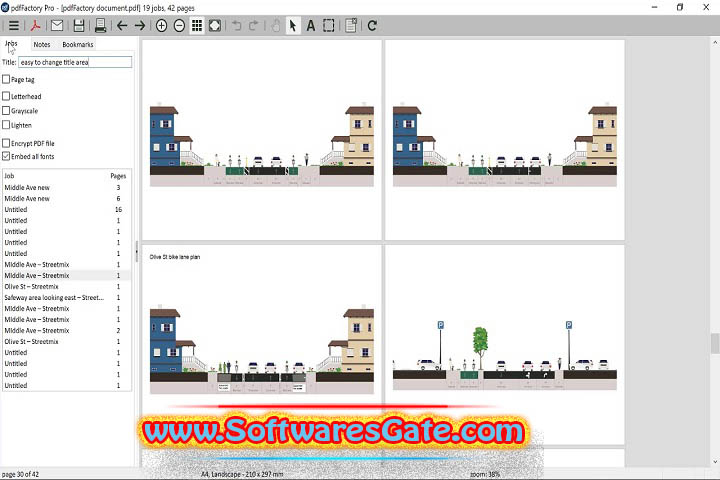Open the hamburger main menu

point(14,26)
